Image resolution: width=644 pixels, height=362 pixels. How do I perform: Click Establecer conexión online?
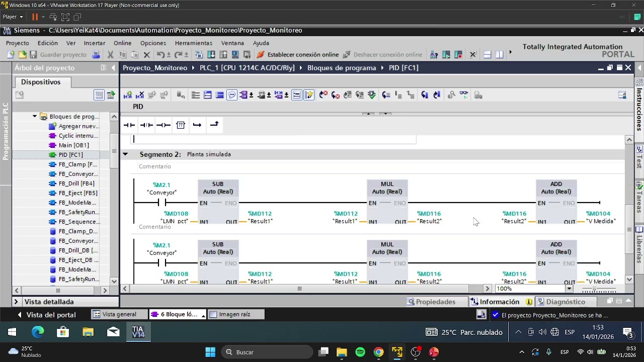(x=297, y=54)
